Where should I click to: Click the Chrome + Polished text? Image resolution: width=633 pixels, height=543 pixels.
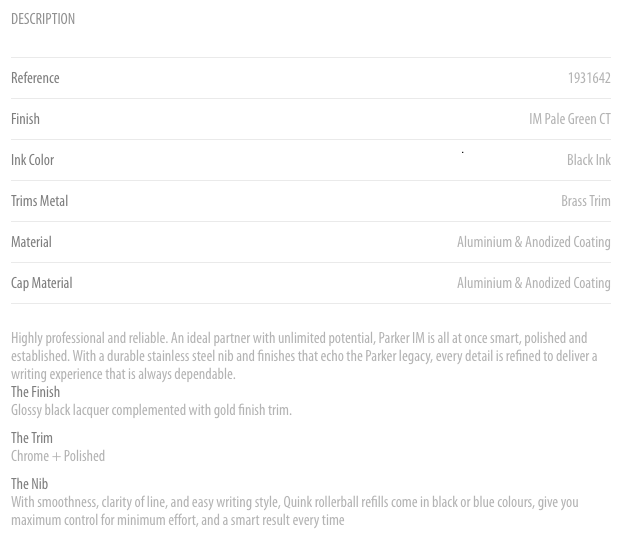click(58, 456)
